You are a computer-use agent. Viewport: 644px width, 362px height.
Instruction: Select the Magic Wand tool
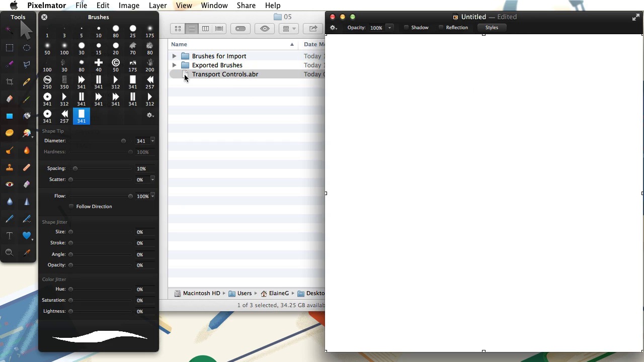tap(10, 30)
